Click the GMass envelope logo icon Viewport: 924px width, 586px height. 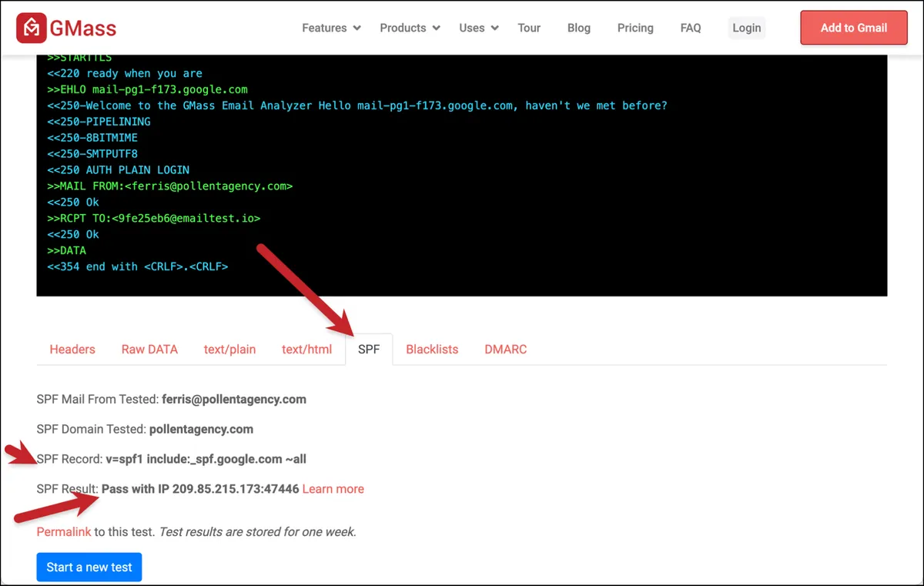(x=31, y=28)
